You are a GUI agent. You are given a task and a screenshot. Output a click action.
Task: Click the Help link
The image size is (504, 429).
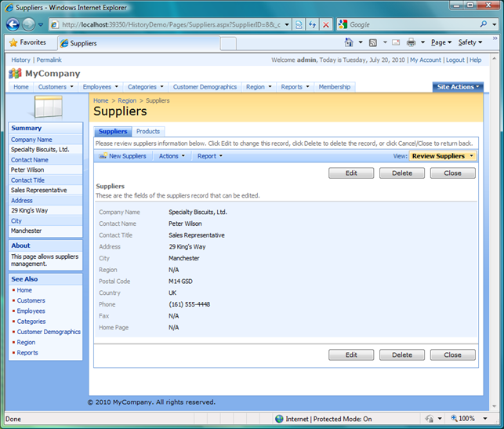pos(476,60)
